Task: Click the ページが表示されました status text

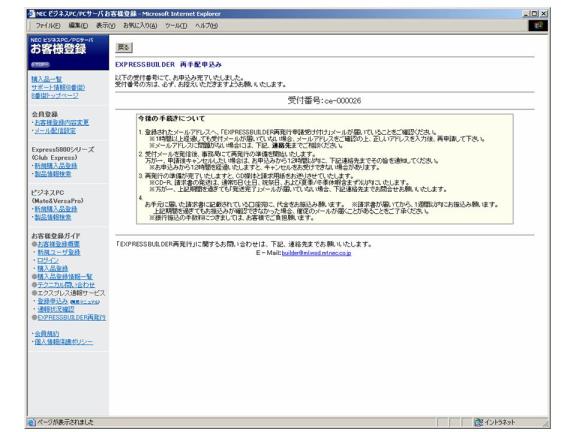Action: click(x=65, y=422)
